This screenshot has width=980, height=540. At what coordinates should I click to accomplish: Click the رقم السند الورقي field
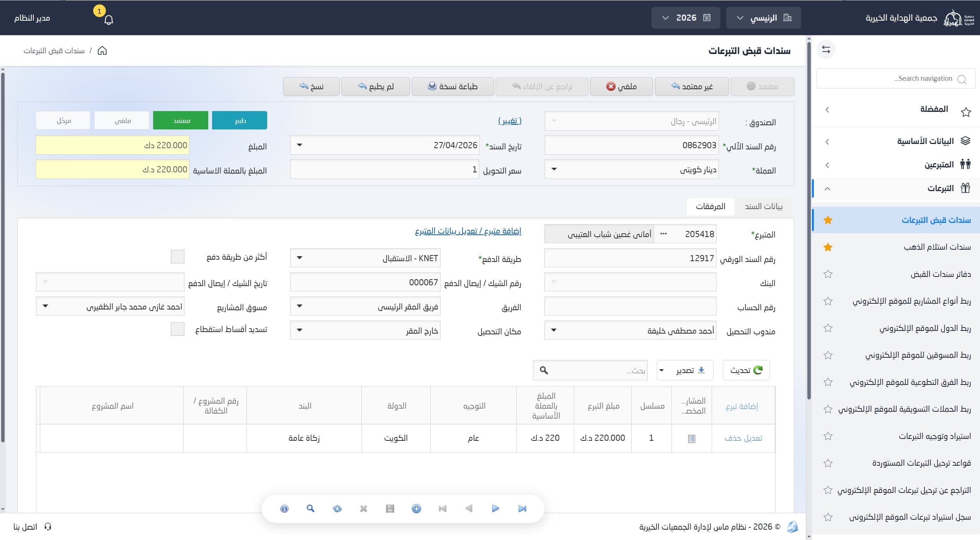630,258
